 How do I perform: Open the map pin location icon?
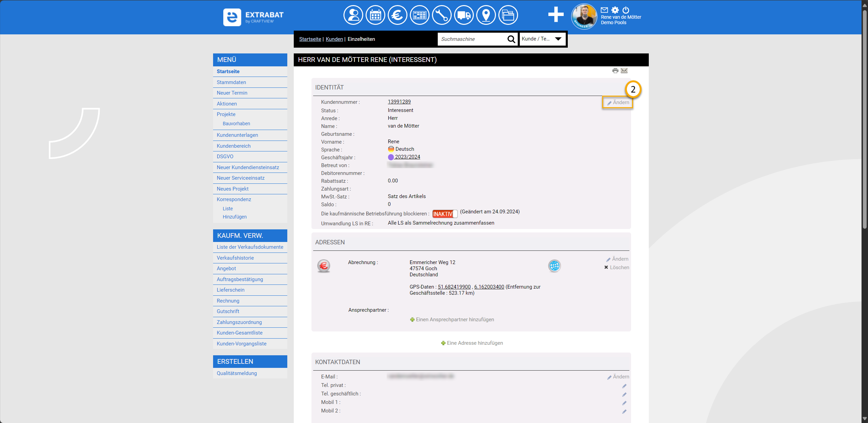tap(486, 15)
